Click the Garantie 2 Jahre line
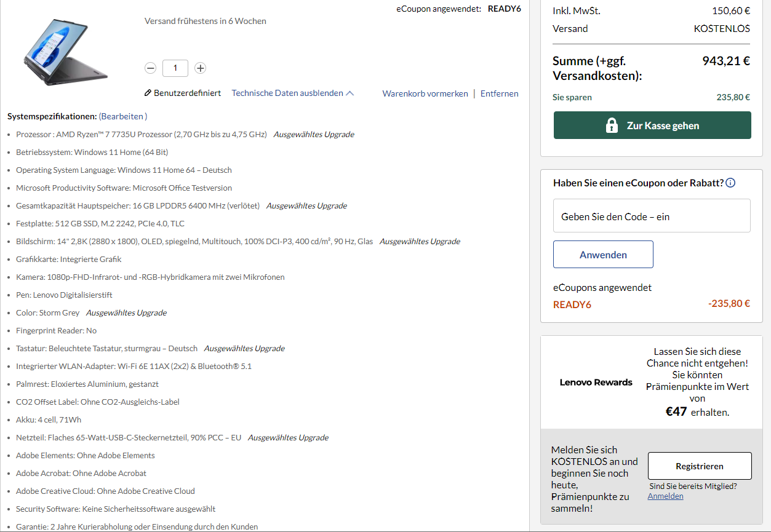The image size is (771, 532). pos(137,526)
